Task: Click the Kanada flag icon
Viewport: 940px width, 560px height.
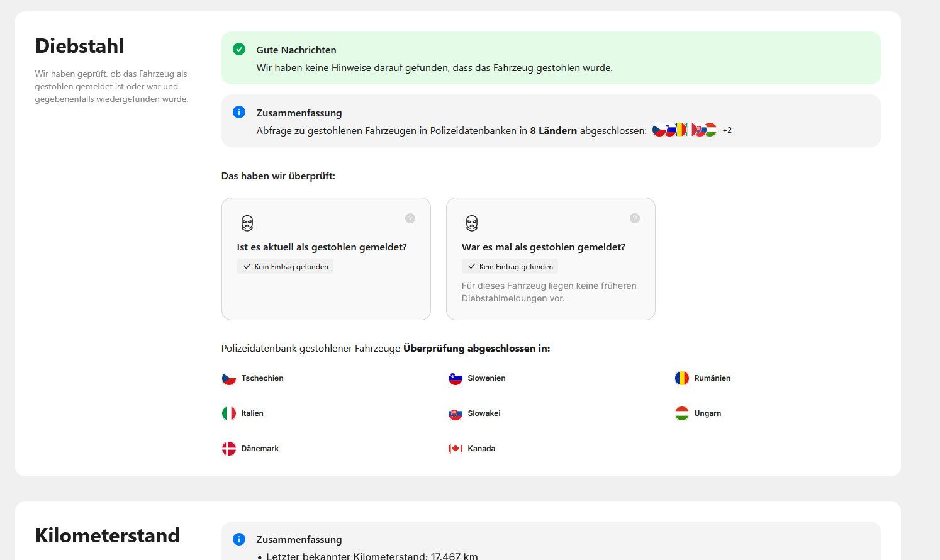Action: coord(456,449)
